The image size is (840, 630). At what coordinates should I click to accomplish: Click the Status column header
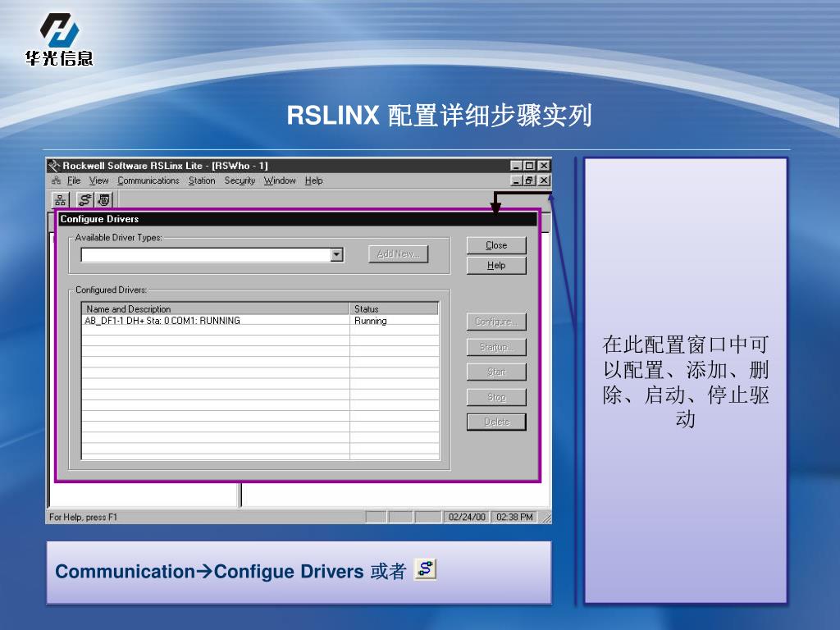coord(394,308)
